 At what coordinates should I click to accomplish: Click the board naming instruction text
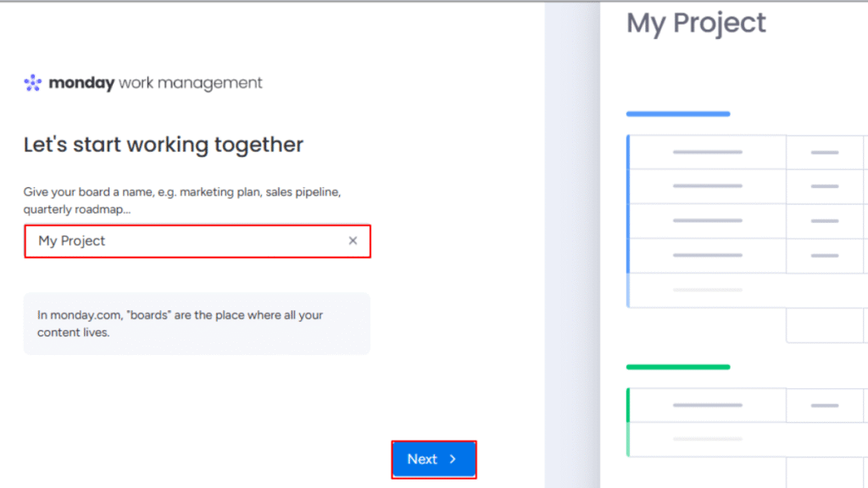181,200
